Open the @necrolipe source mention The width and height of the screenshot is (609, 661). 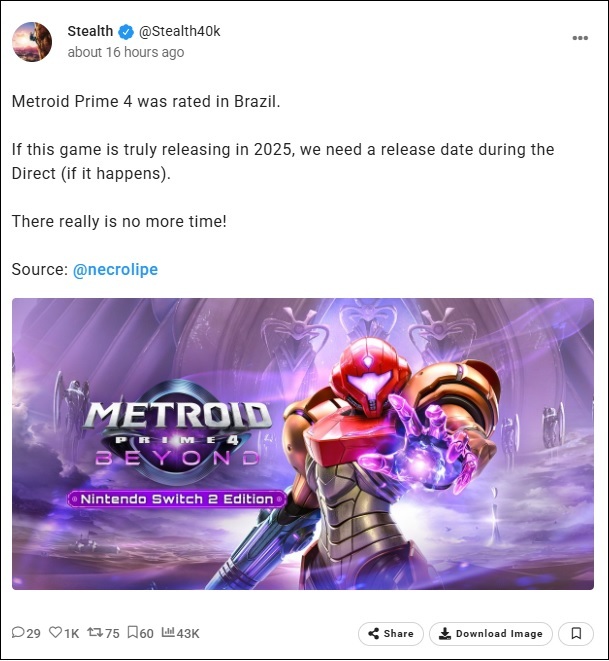[115, 269]
